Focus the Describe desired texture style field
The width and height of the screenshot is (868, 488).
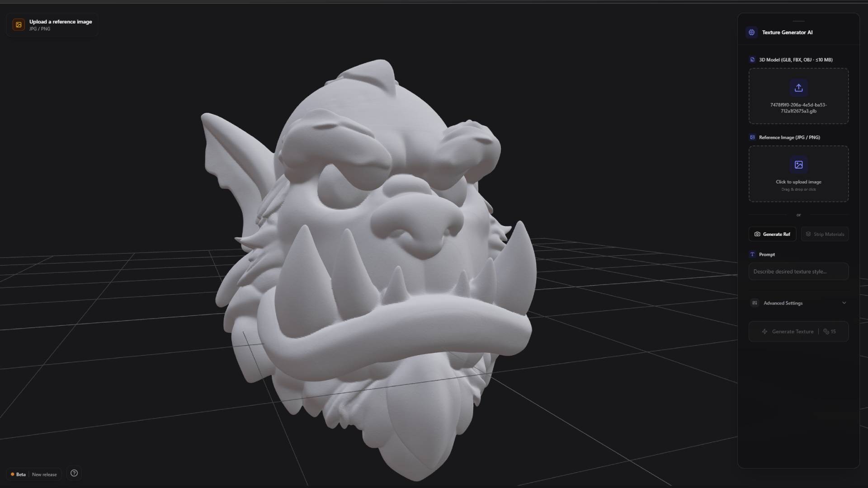click(798, 272)
